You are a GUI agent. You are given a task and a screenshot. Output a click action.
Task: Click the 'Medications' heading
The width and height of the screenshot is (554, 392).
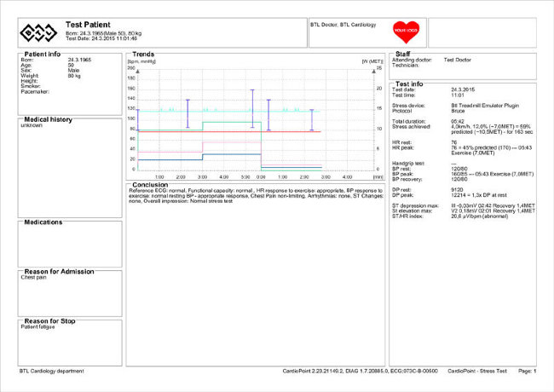(43, 222)
